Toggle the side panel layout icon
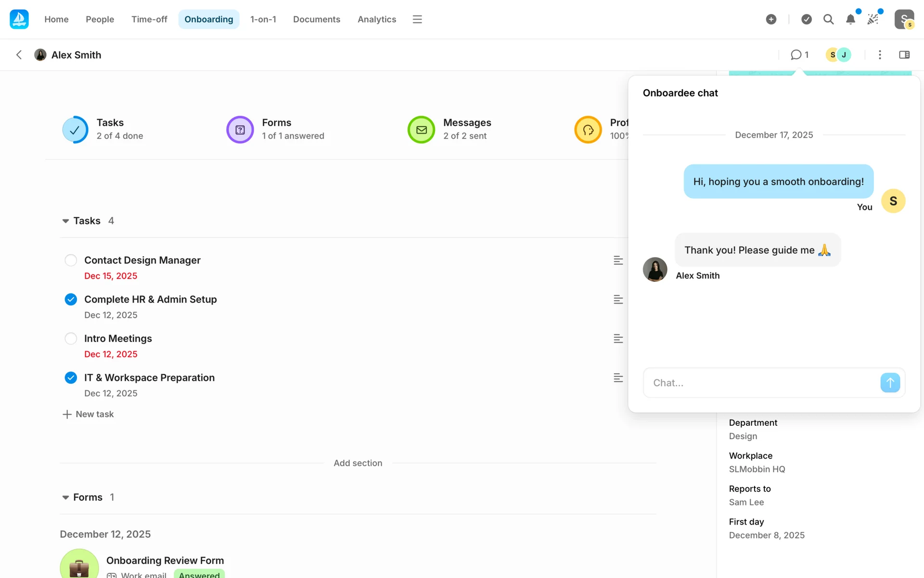924x578 pixels. click(x=904, y=55)
